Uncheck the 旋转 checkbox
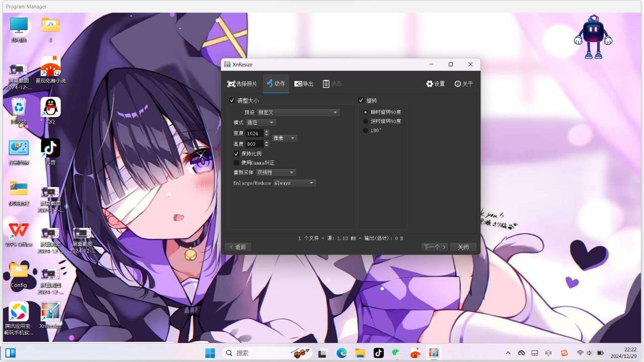Image resolution: width=644 pixels, height=362 pixels. coord(361,101)
